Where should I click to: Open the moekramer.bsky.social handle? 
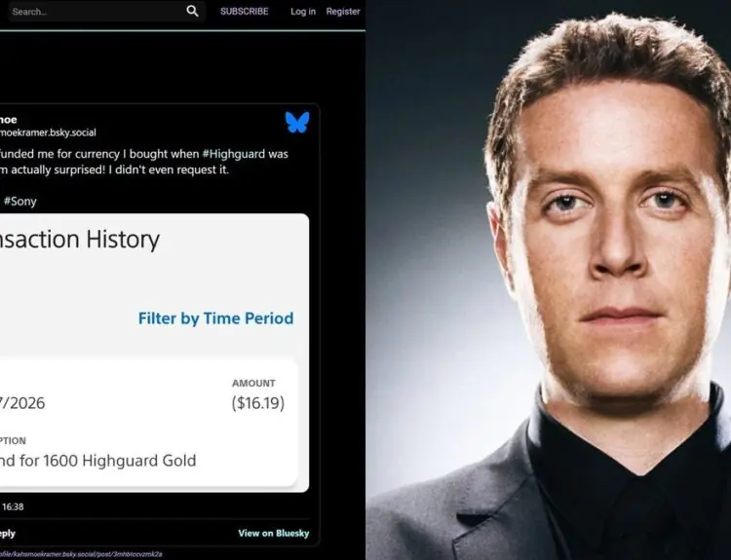[x=48, y=132]
